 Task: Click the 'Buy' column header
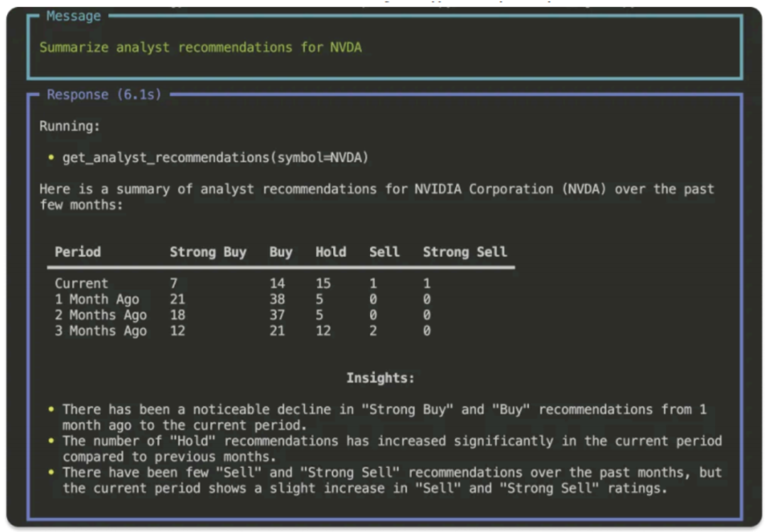tap(281, 252)
